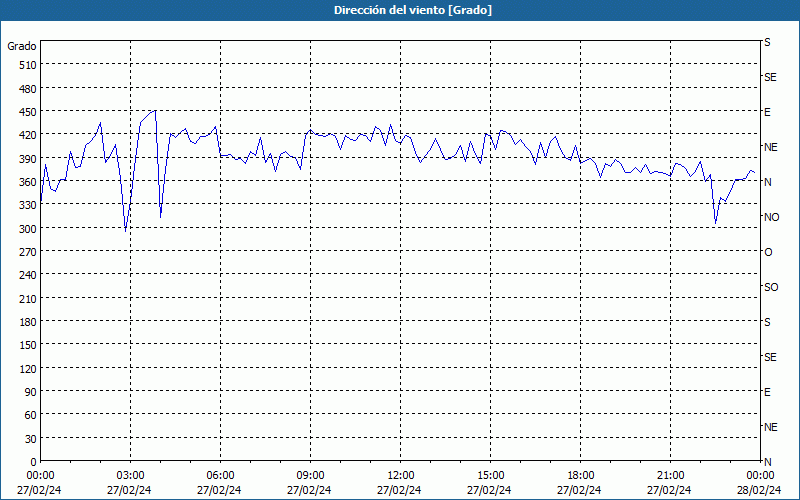Image resolution: width=800 pixels, height=500 pixels.
Task: Click the 510 value on the left axis
Action: click(29, 65)
